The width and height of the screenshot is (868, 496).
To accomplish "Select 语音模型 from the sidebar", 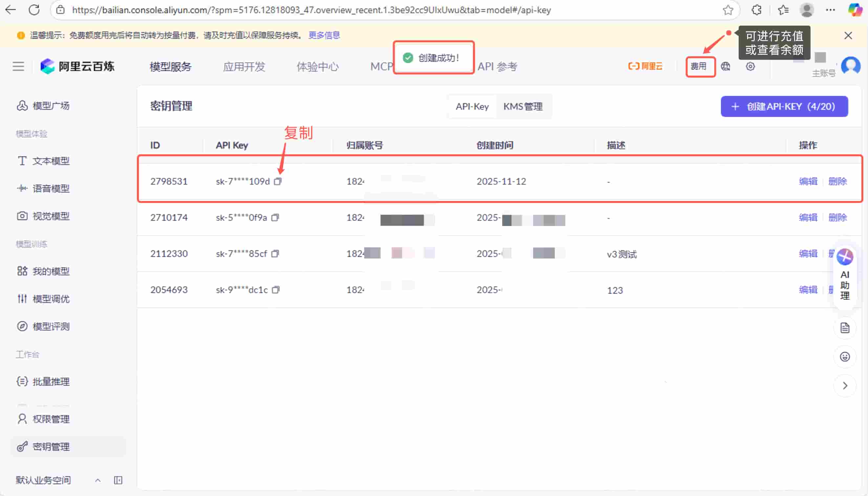I will tap(51, 189).
